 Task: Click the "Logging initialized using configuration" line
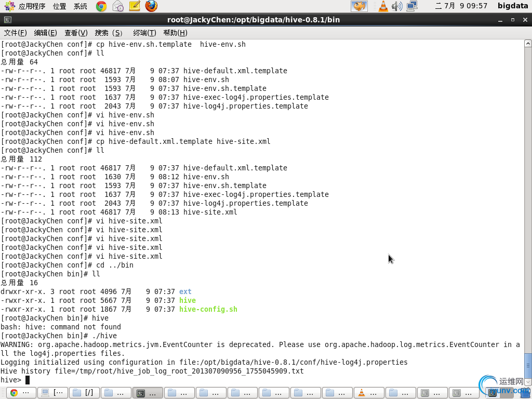tap(204, 362)
